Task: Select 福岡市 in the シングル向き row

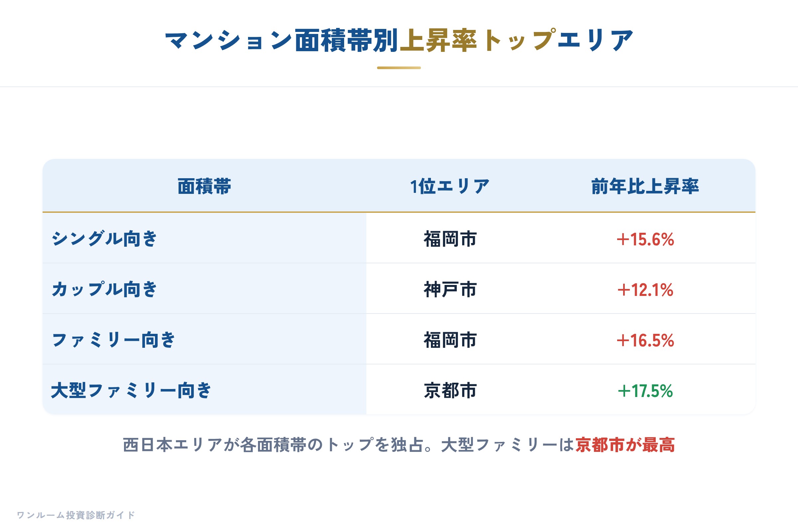Action: point(450,238)
